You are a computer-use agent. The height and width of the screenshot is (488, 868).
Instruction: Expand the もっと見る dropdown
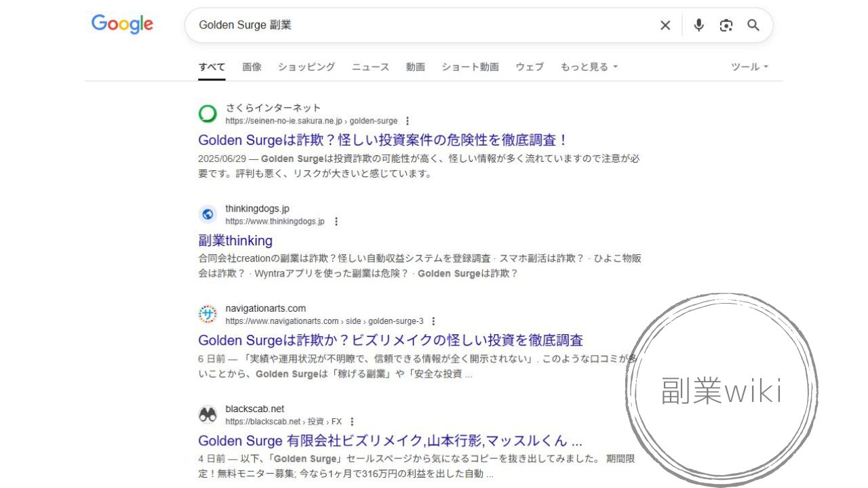pos(589,66)
